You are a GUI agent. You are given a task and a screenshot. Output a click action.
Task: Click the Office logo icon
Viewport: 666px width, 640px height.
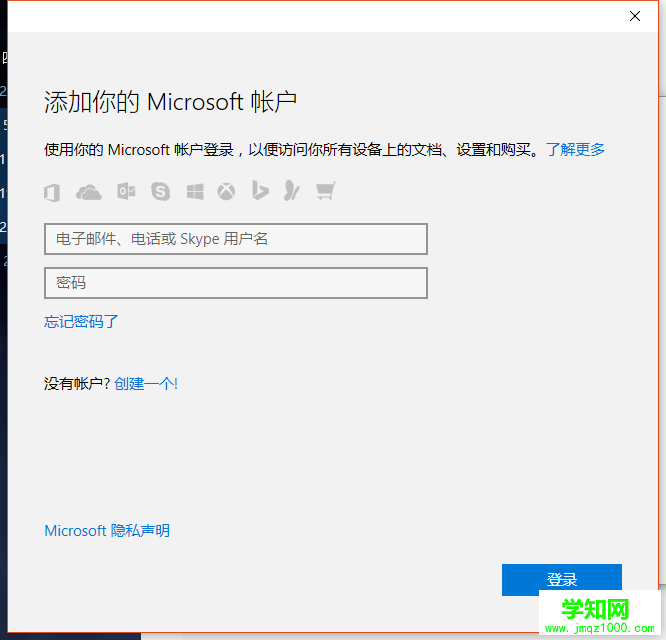52,192
